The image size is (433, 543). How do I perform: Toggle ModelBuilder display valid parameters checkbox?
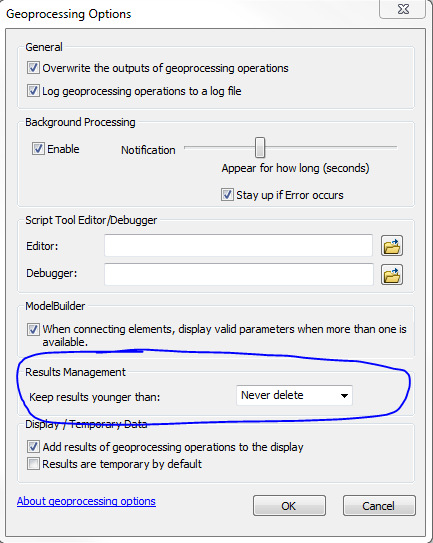coord(33,329)
